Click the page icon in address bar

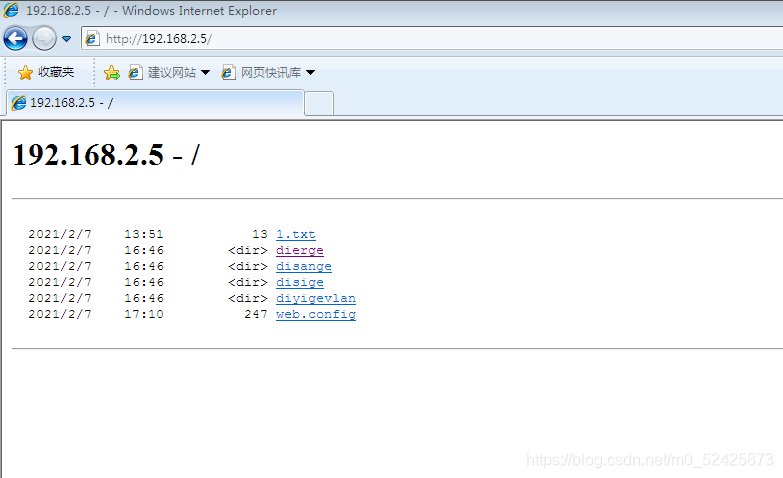[x=92, y=38]
